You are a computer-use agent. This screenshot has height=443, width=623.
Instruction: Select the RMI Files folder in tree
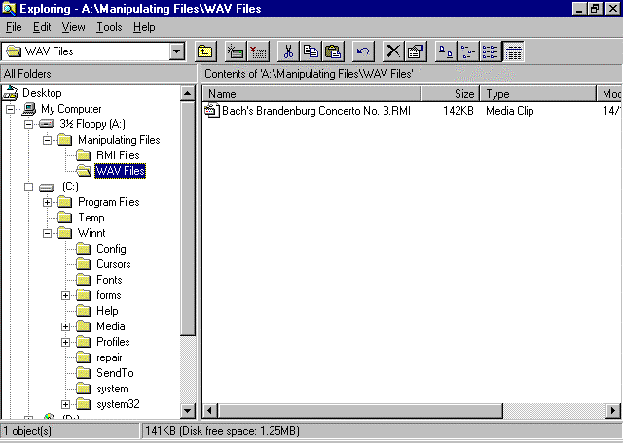pyautogui.click(x=117, y=155)
